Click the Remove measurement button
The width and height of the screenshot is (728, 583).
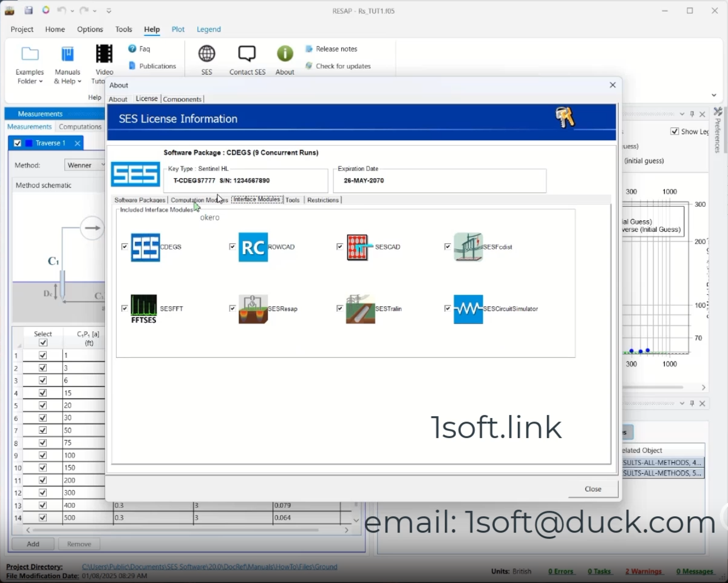point(79,544)
